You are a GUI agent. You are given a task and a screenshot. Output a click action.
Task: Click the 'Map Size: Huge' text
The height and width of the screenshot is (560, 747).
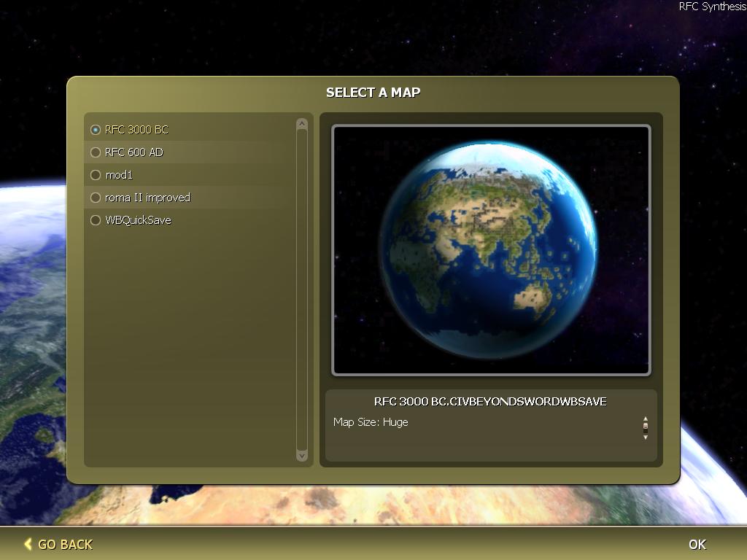click(x=371, y=422)
